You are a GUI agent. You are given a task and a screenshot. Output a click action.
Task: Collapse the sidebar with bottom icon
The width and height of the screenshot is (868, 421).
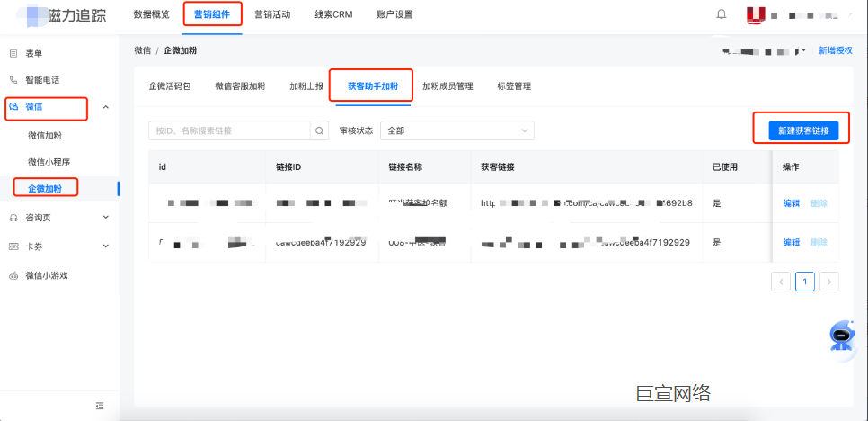coord(100,406)
